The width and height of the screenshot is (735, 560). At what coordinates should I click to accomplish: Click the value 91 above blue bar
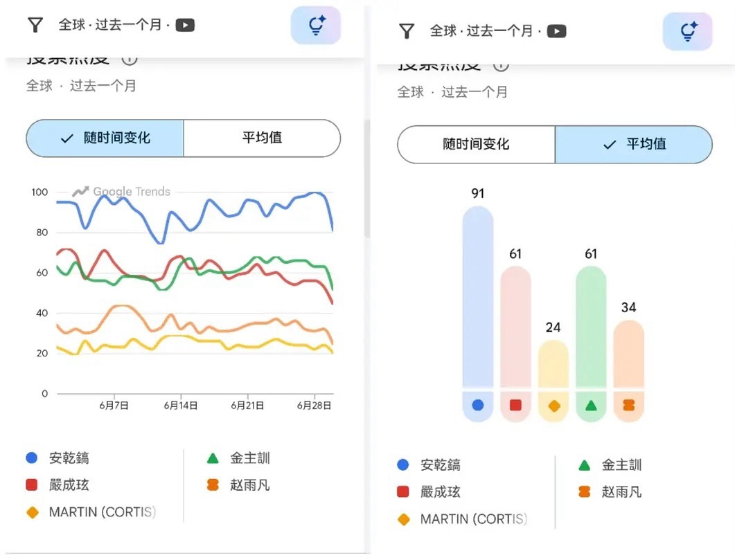(478, 193)
